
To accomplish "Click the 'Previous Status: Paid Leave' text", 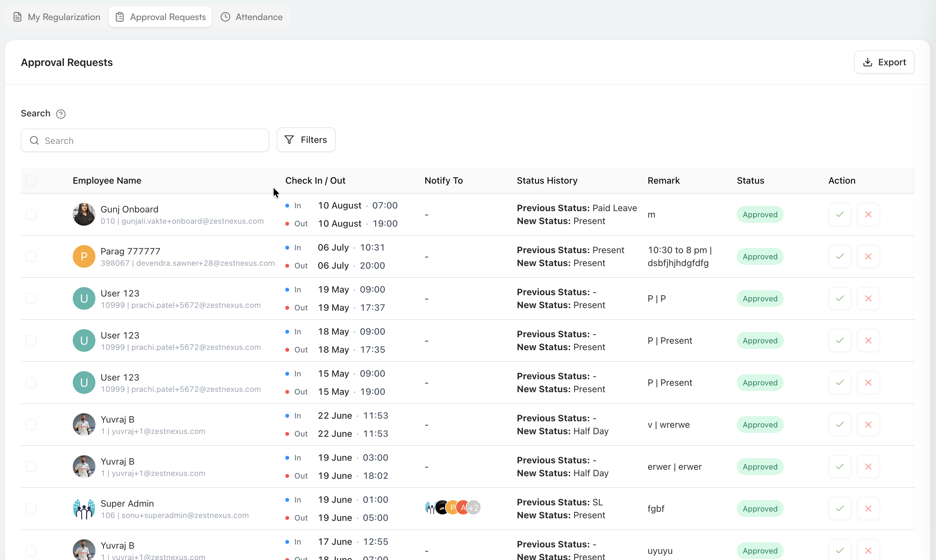I will (577, 208).
